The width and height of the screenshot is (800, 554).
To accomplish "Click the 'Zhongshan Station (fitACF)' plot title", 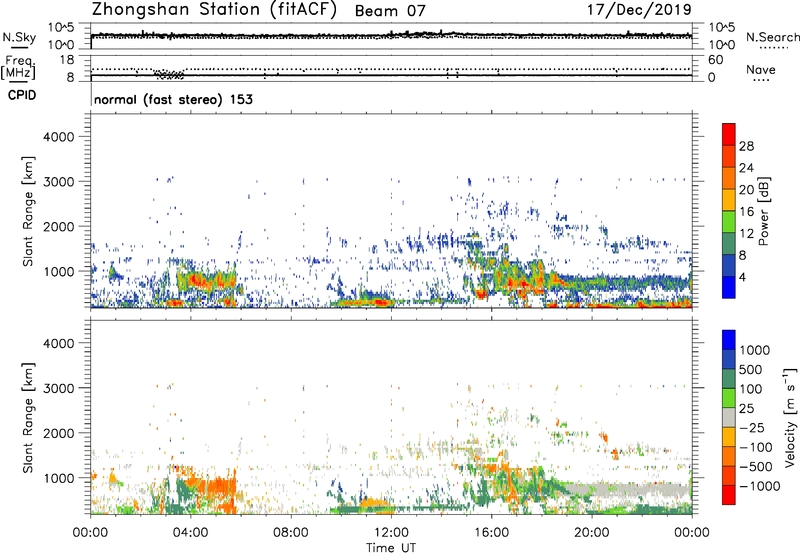I will click(x=214, y=10).
